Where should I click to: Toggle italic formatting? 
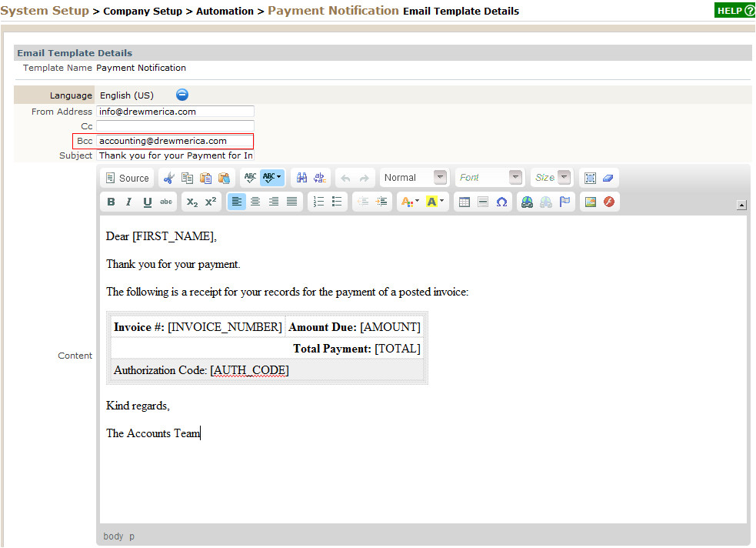tap(128, 202)
